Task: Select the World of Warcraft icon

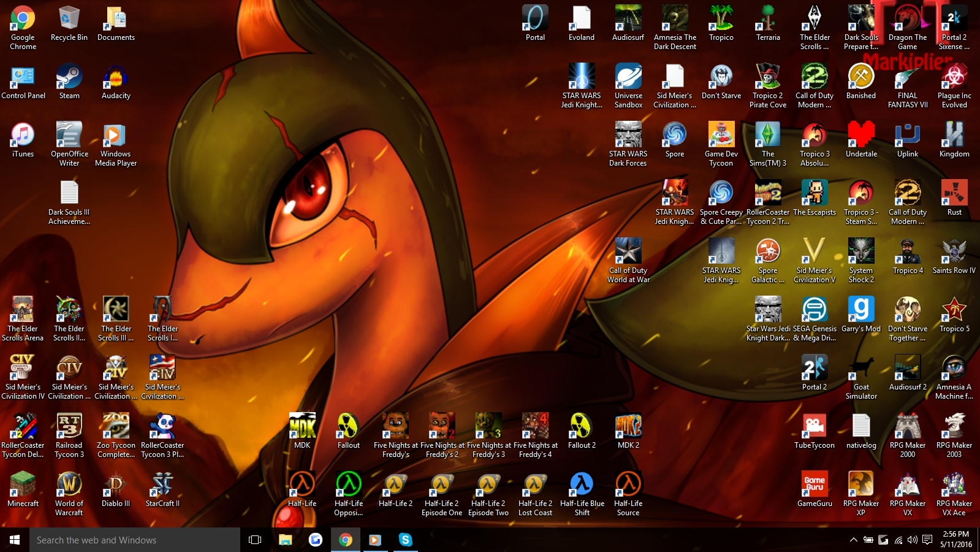Action: (69, 494)
